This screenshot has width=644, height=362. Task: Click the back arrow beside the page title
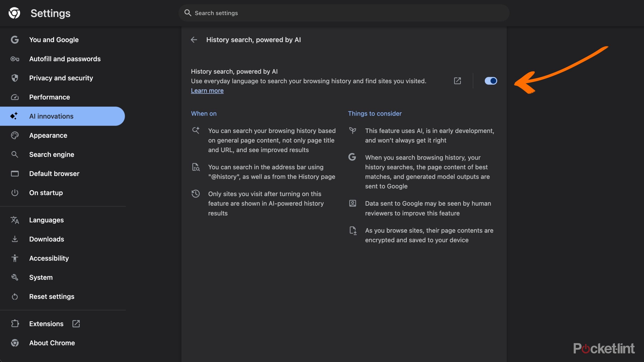pos(194,40)
